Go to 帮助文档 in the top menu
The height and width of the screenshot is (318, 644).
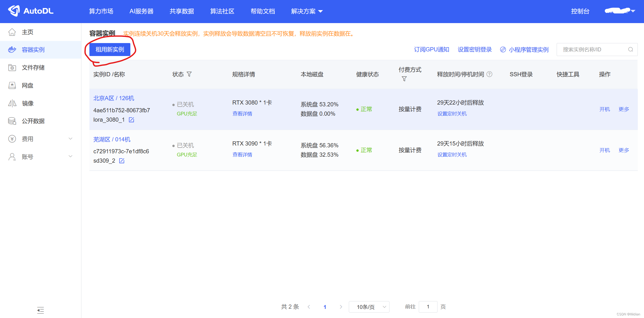pyautogui.click(x=263, y=11)
